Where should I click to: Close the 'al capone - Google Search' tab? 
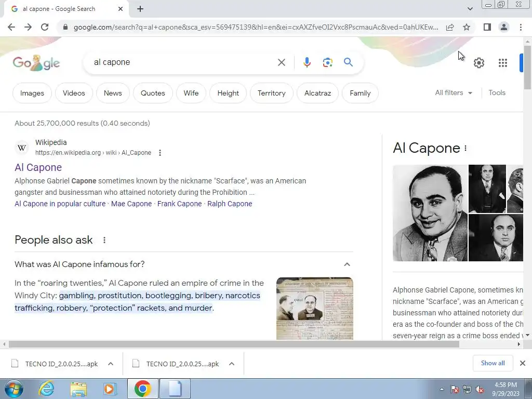click(x=121, y=9)
